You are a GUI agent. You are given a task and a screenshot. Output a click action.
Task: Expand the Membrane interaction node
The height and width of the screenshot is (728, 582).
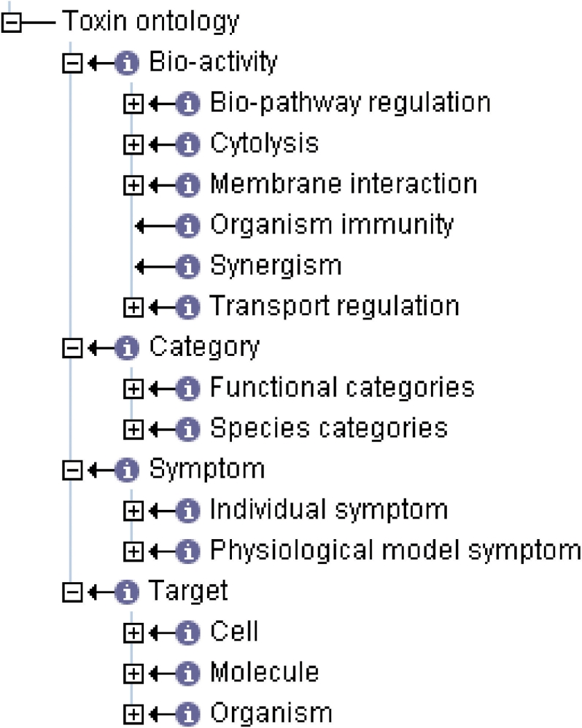click(133, 185)
